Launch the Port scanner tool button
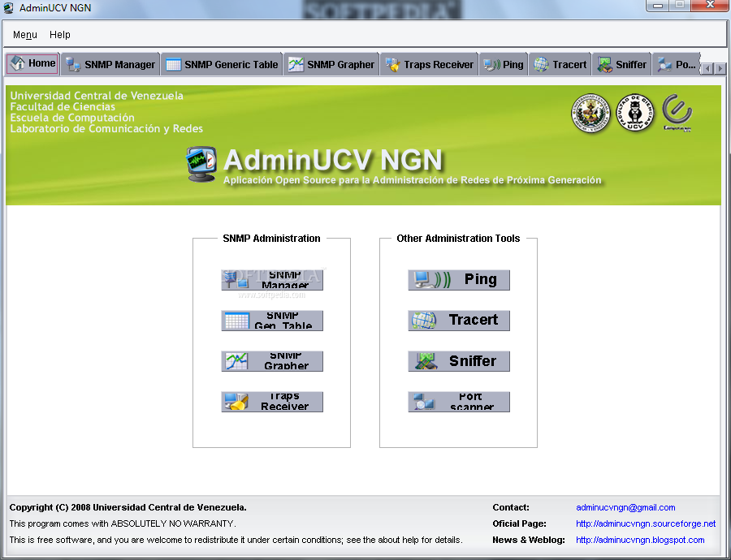Viewport: 731px width, 560px height. pyautogui.click(x=459, y=402)
